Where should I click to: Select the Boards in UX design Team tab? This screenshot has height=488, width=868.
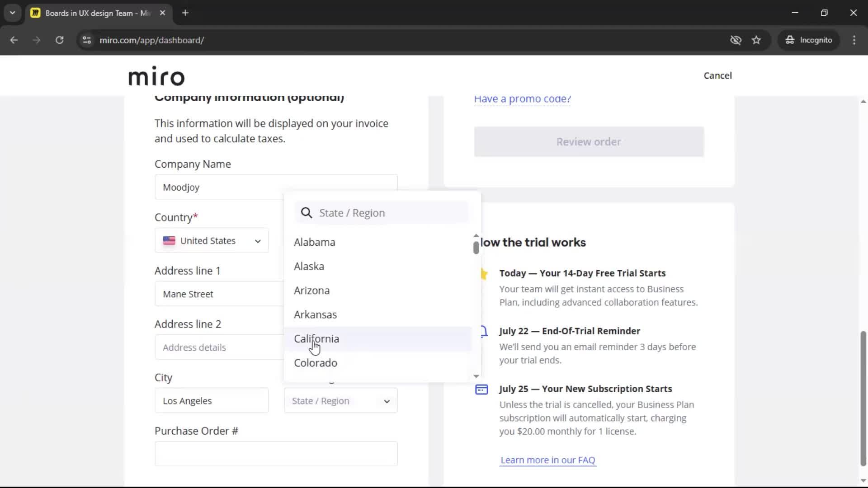pyautogui.click(x=98, y=13)
